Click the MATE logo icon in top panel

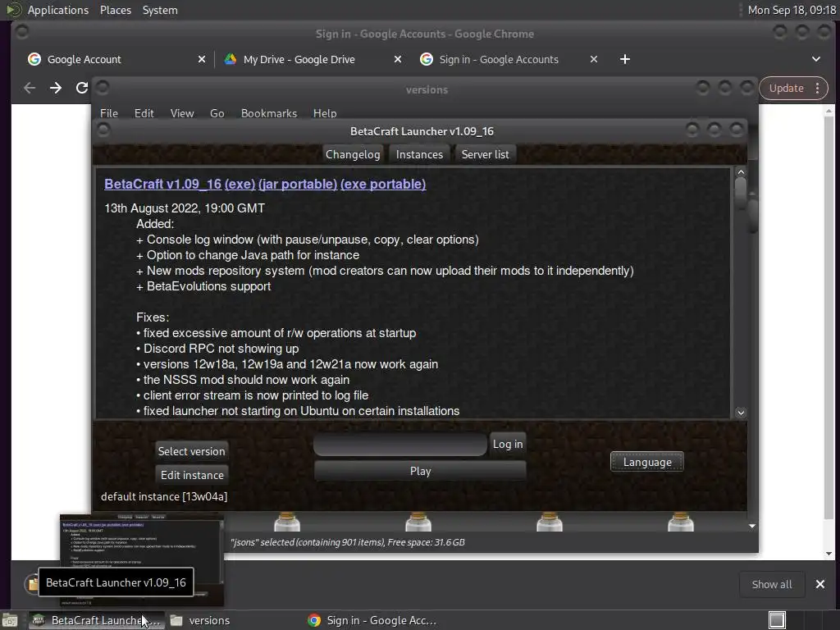tap(13, 10)
